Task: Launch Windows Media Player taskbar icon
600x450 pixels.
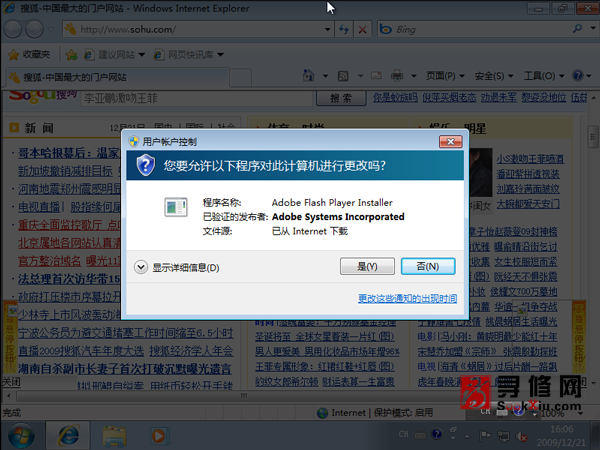Action: (158, 436)
